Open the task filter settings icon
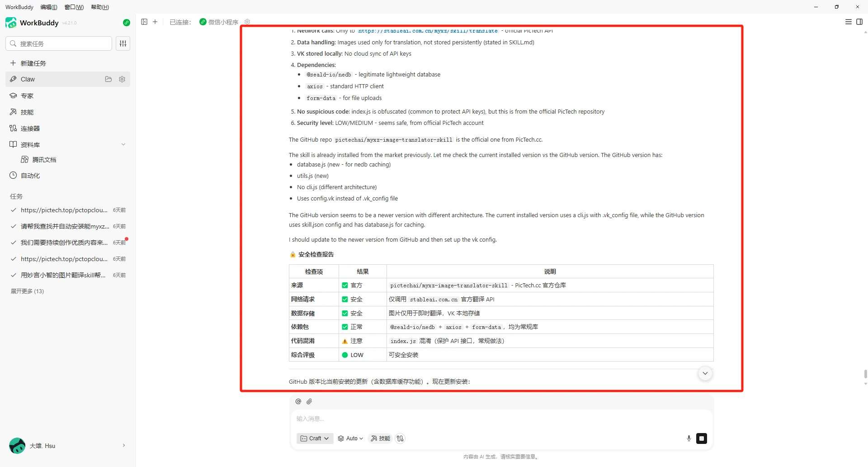This screenshot has width=868, height=467. 123,43
